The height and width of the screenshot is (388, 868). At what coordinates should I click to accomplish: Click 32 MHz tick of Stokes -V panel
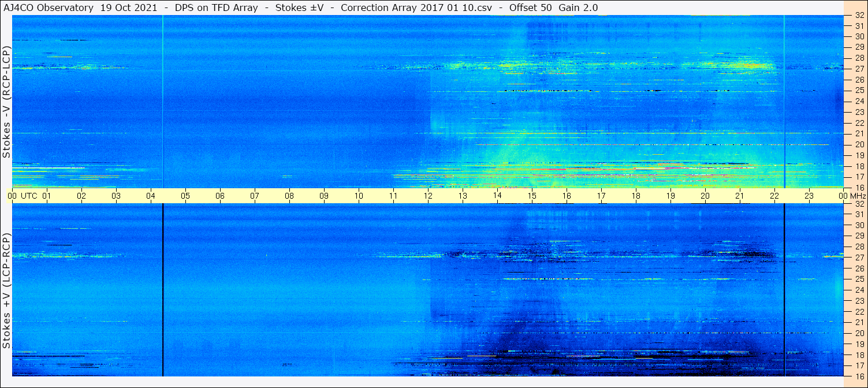click(859, 16)
